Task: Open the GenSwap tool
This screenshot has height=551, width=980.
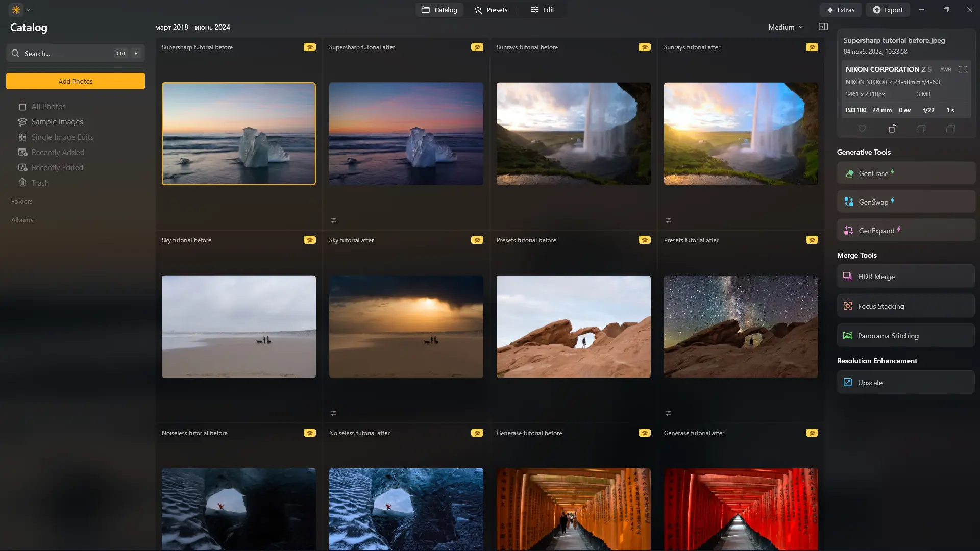Action: [x=905, y=202]
